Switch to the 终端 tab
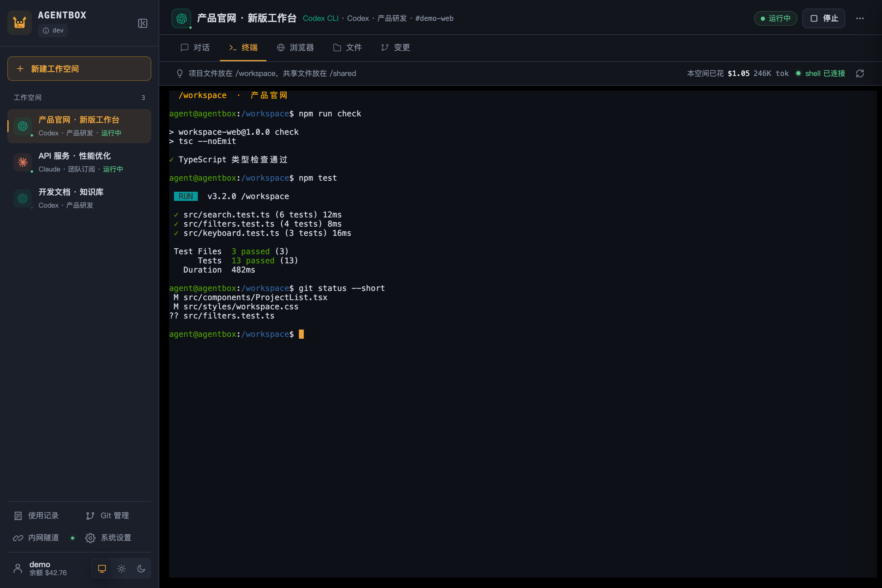The width and height of the screenshot is (882, 588). click(x=243, y=48)
